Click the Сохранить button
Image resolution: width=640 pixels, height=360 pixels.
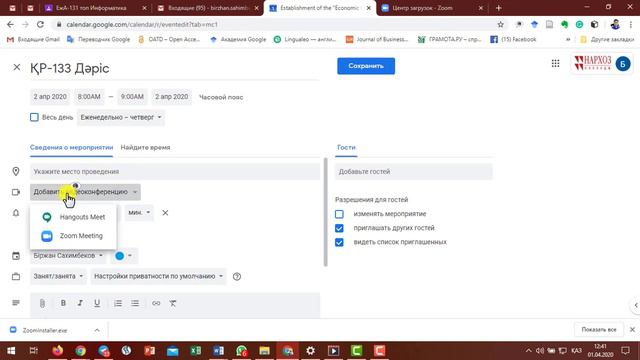366,66
